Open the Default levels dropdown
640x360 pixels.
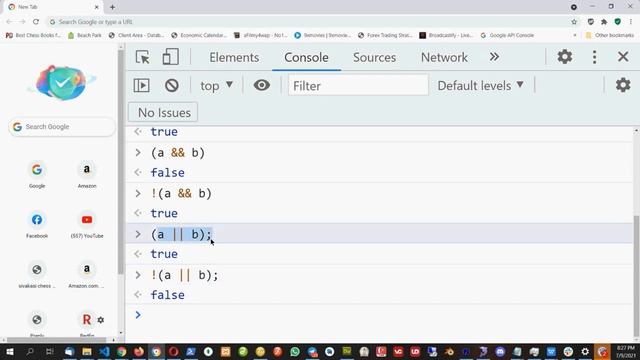(480, 86)
